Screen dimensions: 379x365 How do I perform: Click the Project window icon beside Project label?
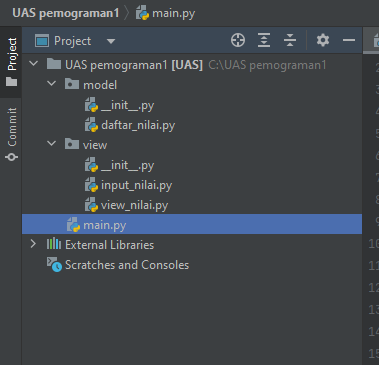coord(42,41)
